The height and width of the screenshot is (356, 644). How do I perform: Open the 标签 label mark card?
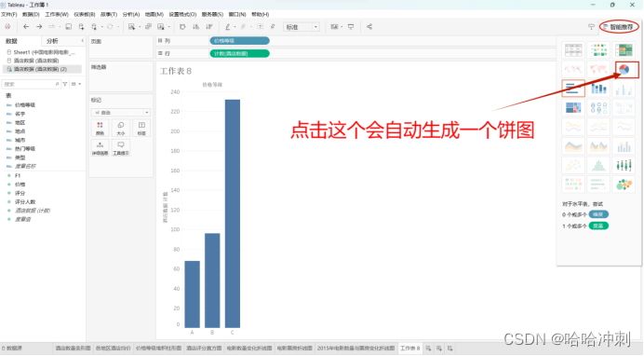point(141,129)
